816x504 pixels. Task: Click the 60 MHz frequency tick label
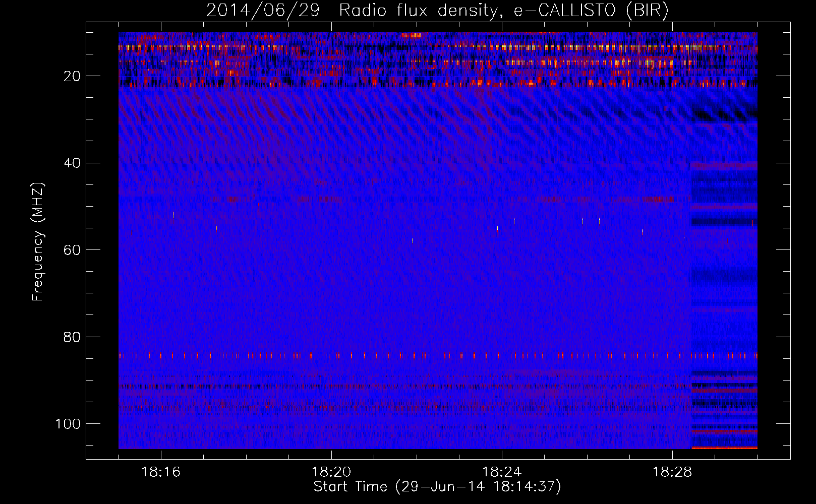(72, 250)
